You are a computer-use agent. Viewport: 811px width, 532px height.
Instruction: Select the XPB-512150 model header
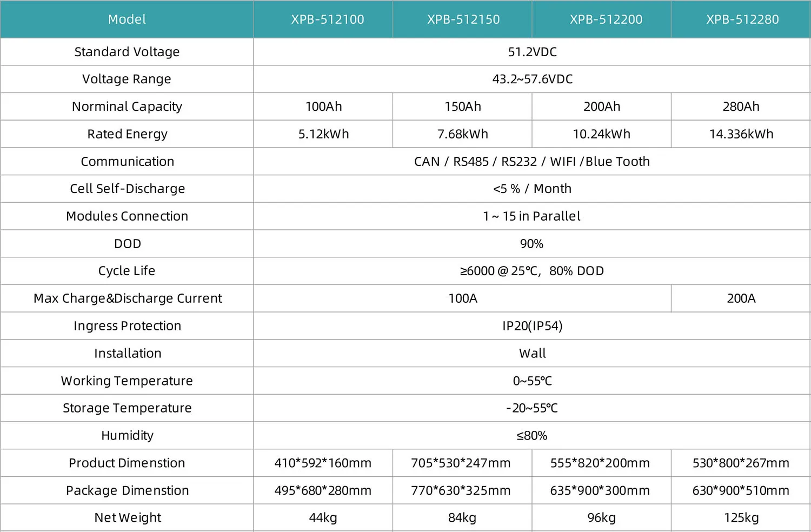tap(463, 19)
